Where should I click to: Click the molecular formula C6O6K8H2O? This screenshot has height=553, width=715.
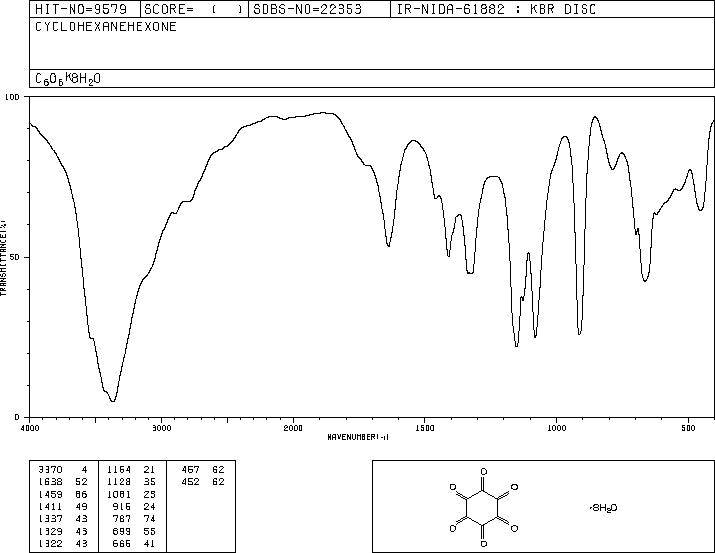coord(67,79)
